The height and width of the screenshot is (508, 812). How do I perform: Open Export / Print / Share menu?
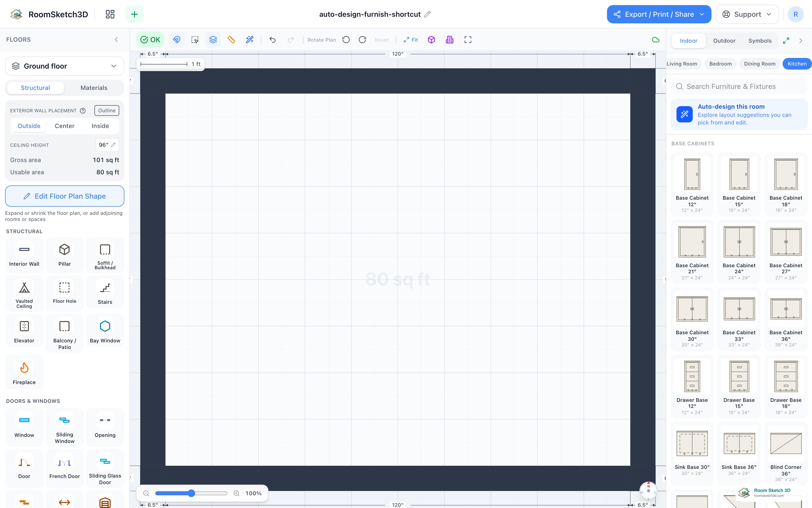point(659,14)
